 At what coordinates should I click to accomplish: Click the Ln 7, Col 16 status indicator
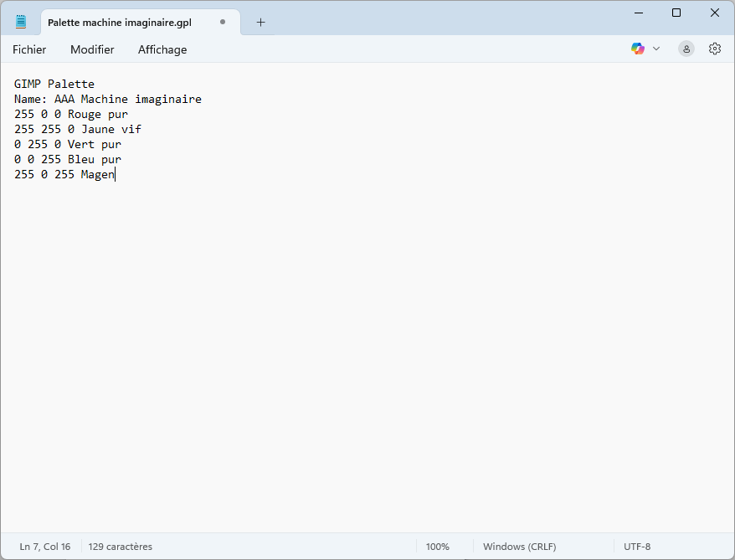pos(45,547)
